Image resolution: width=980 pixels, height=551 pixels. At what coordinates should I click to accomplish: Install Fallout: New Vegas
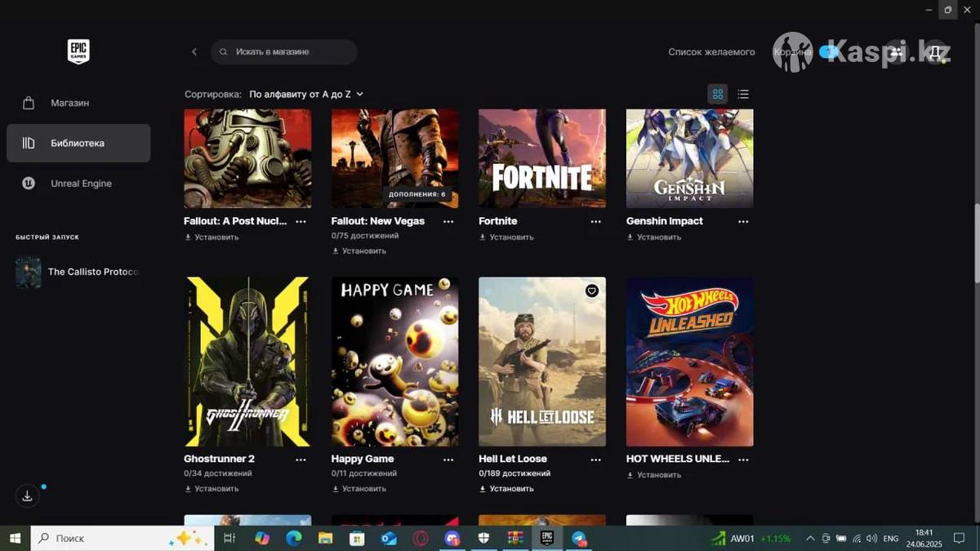click(359, 251)
